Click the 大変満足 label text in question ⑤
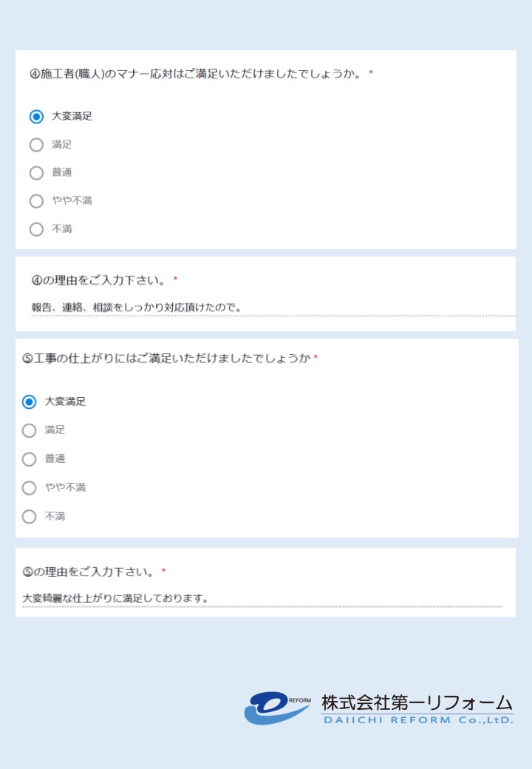532x769 pixels. pos(65,402)
